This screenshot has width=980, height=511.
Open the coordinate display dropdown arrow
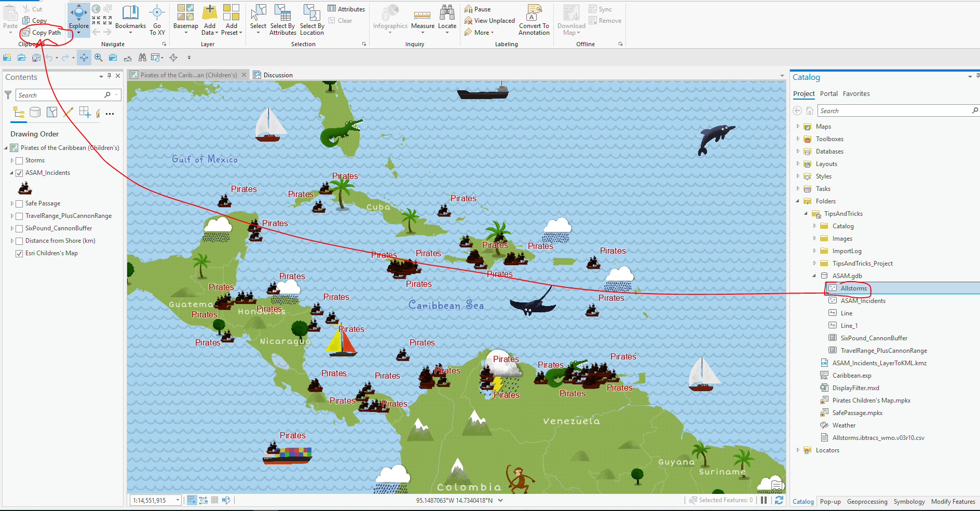(500, 500)
